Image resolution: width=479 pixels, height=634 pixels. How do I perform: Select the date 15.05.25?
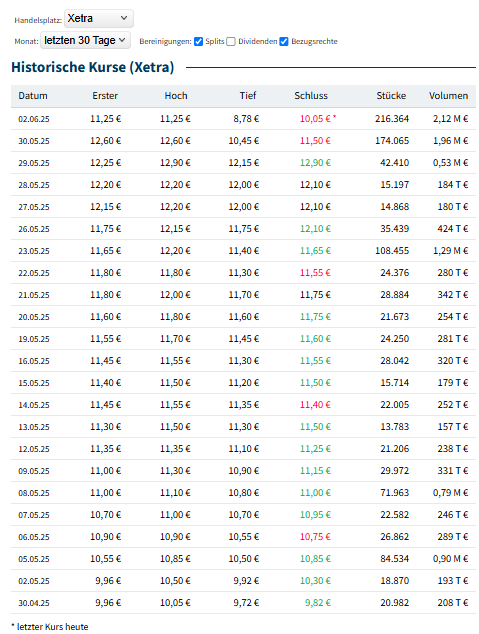[34, 383]
